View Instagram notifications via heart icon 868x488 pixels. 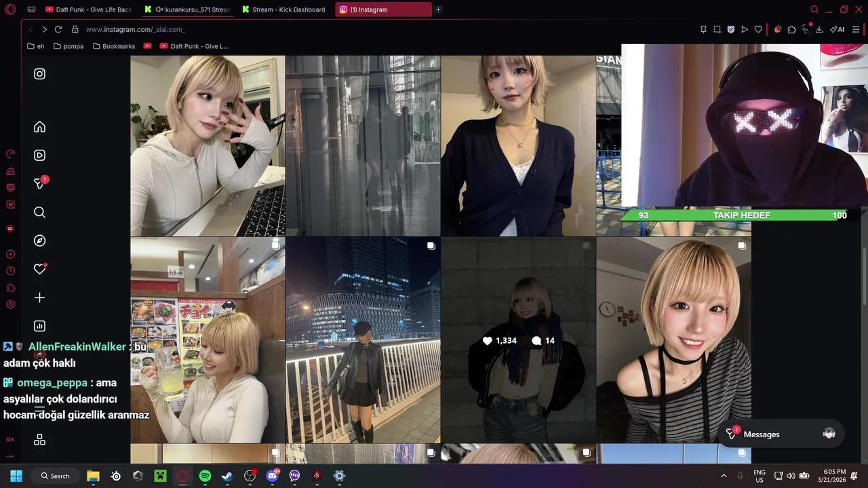[x=39, y=270]
